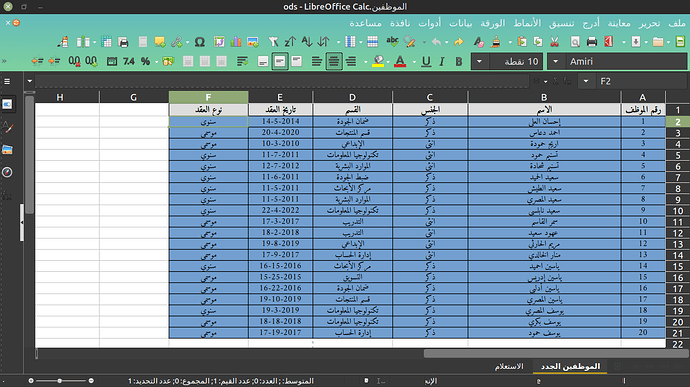
Task: Toggle Center Vertically alignment
Action: (x=280, y=61)
